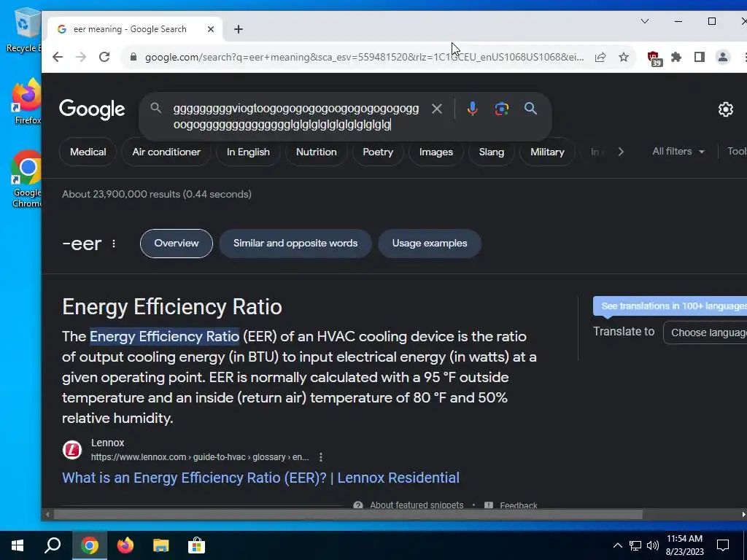747x560 pixels.
Task: Open the Chrome profile avatar
Action: point(723,57)
